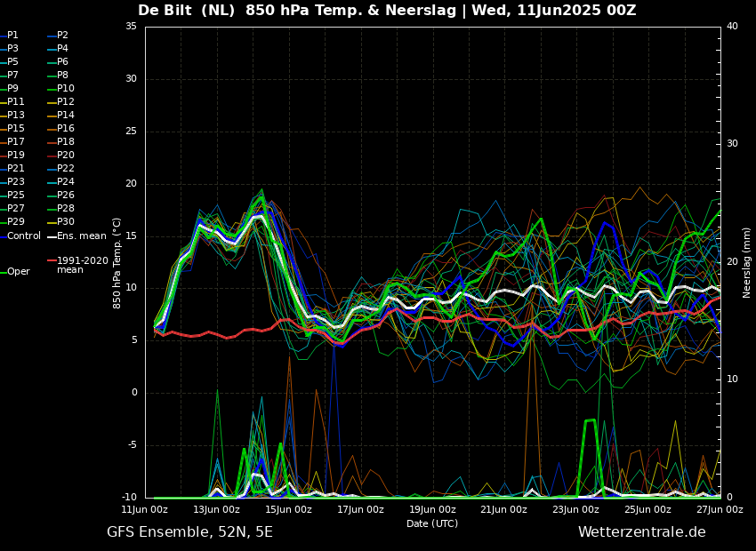Click the P15 legend entry
The height and width of the screenshot is (551, 756).
[x=15, y=129]
